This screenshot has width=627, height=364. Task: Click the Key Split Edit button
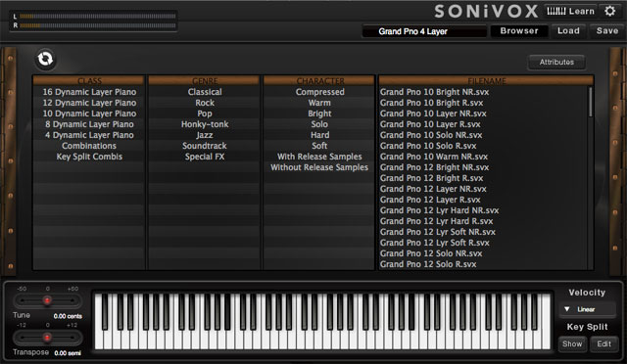coord(603,344)
